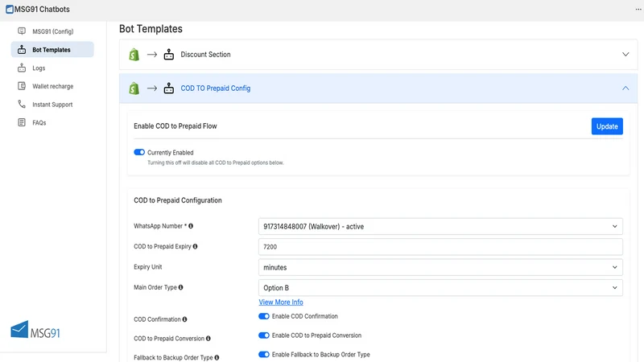Click the info icon next to COD to Prepaid Expiry

click(x=195, y=246)
